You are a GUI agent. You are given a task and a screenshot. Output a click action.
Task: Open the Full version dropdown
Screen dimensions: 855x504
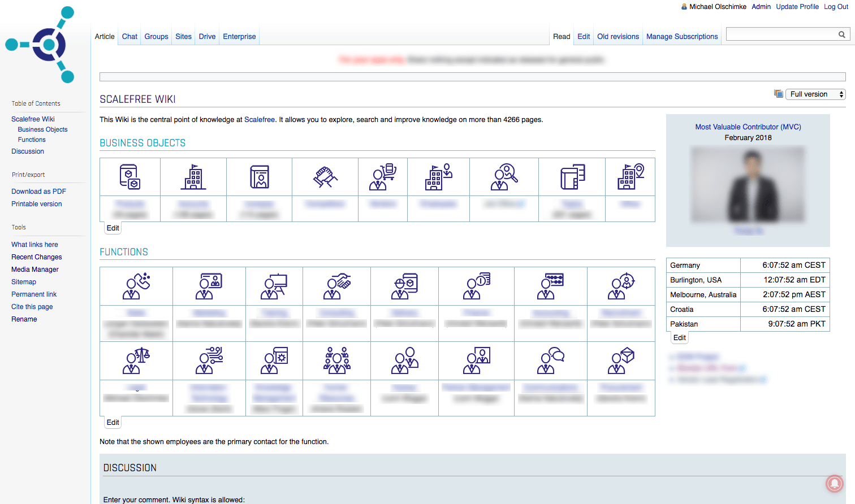click(815, 94)
